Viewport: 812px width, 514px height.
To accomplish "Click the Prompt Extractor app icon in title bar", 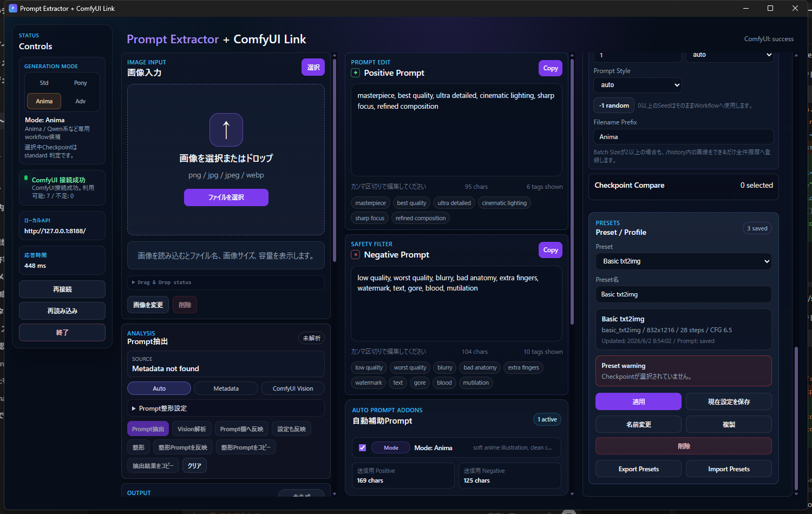I will pos(13,8).
